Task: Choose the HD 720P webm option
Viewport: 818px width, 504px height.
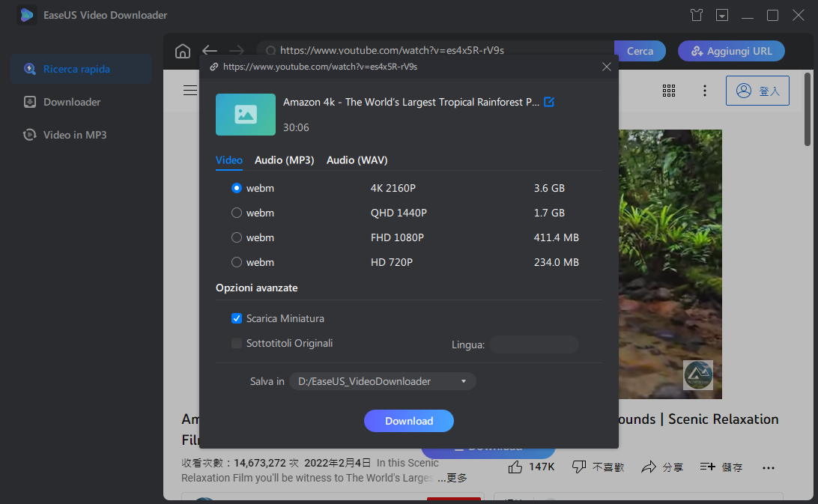Action: (237, 262)
